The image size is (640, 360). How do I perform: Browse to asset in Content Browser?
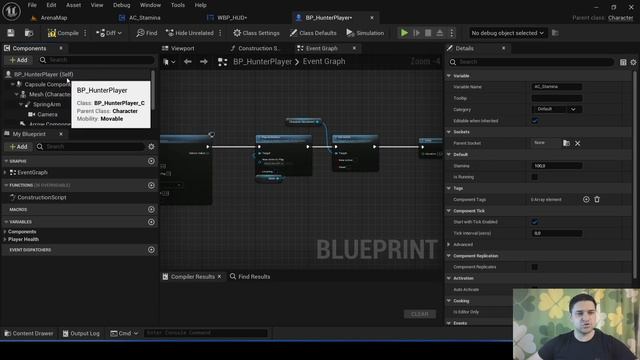click(29, 33)
